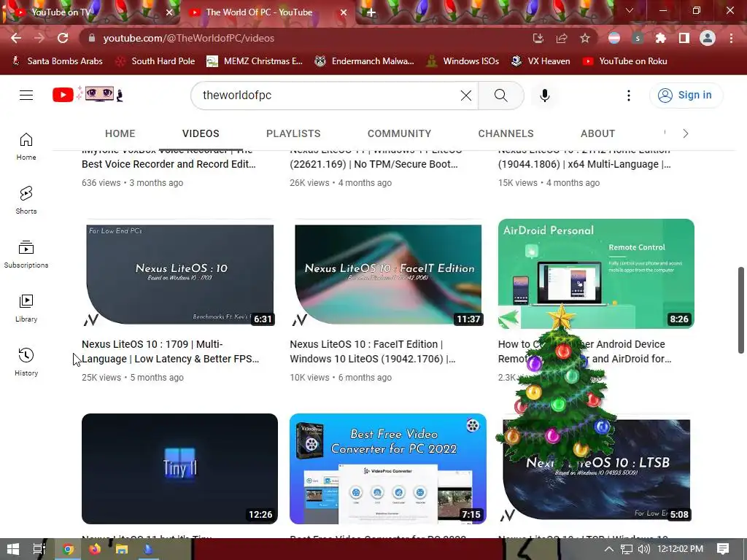Viewport: 747px width, 560px height.
Task: Open Best Voice Recorder and Record Edit title
Action: point(169,164)
